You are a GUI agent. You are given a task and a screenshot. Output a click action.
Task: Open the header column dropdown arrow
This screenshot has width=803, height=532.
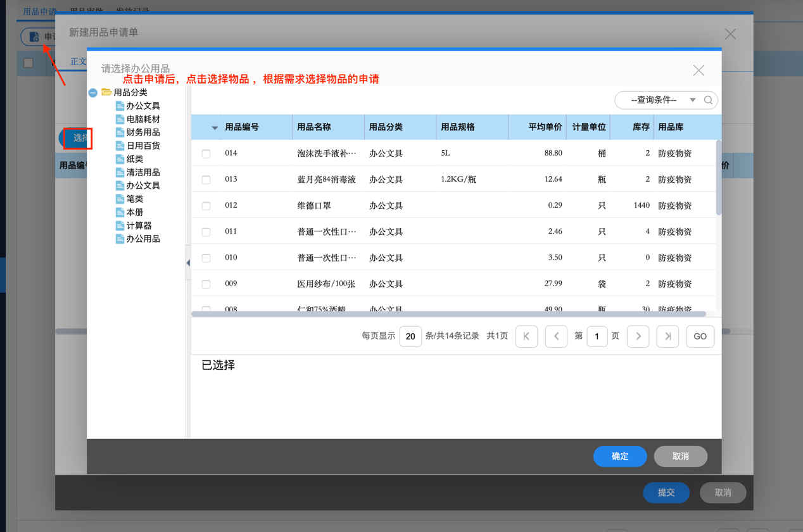tap(215, 128)
